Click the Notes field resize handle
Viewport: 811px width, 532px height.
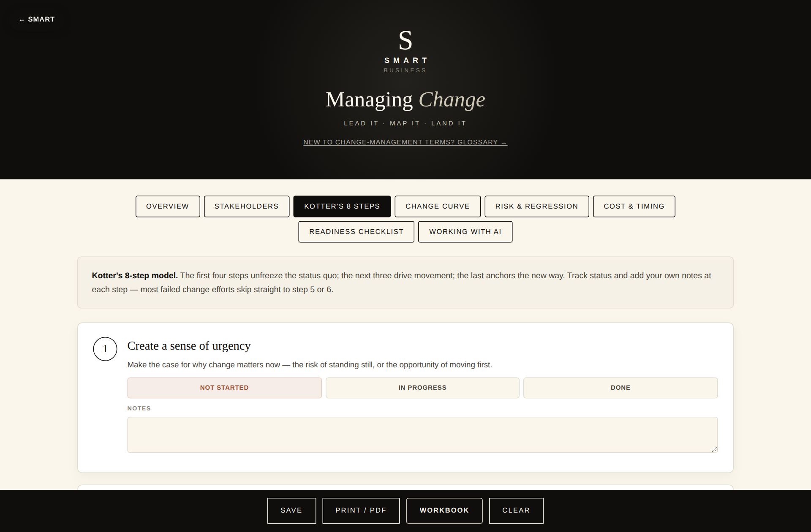(714, 449)
